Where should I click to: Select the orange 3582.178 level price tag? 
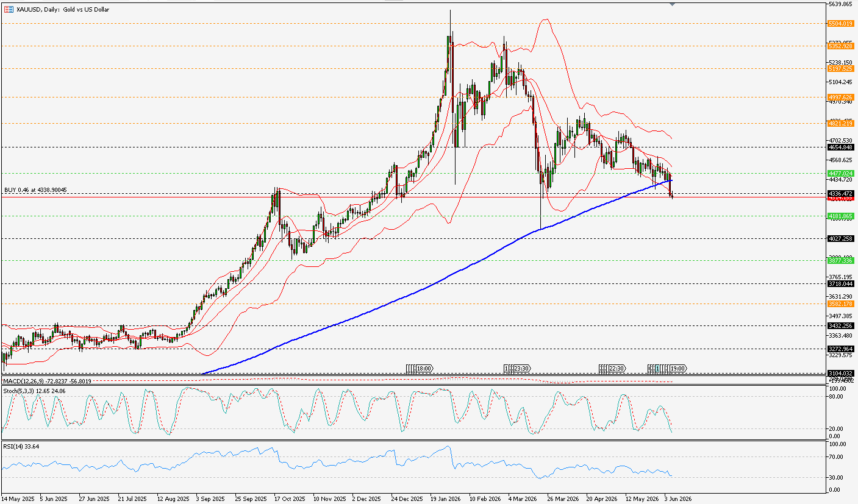coord(842,303)
